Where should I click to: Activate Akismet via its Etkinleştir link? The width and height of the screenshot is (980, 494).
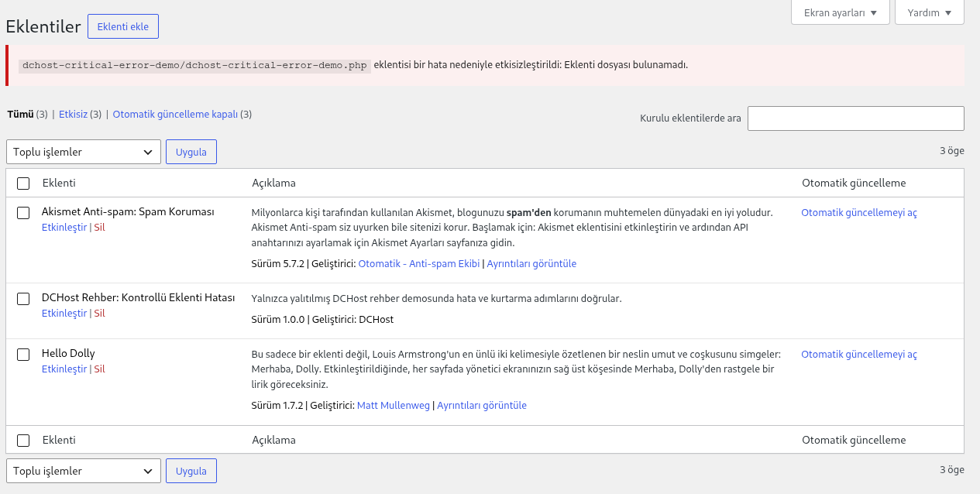[x=64, y=228]
